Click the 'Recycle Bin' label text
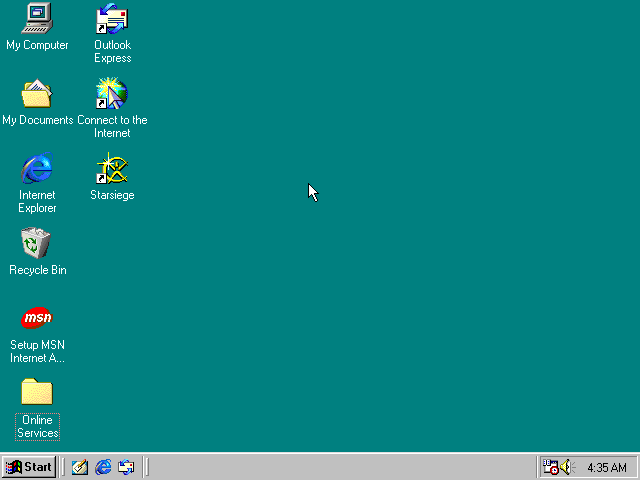This screenshot has width=640, height=480. (x=38, y=270)
